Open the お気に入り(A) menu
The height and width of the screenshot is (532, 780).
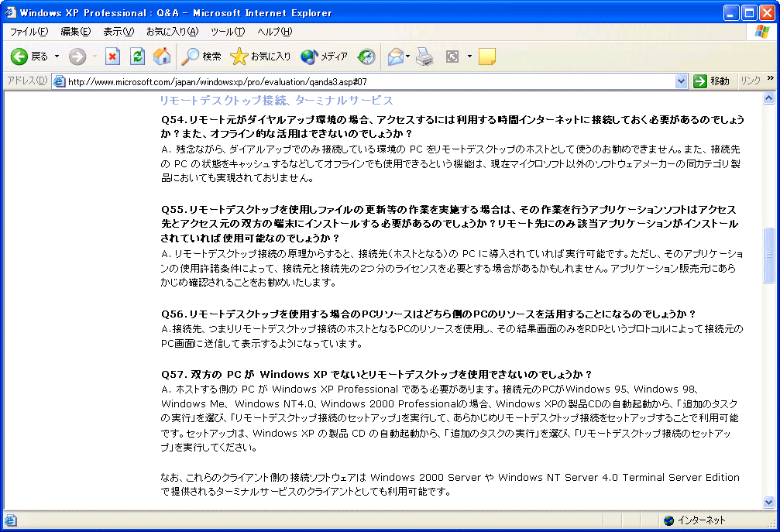(x=172, y=32)
